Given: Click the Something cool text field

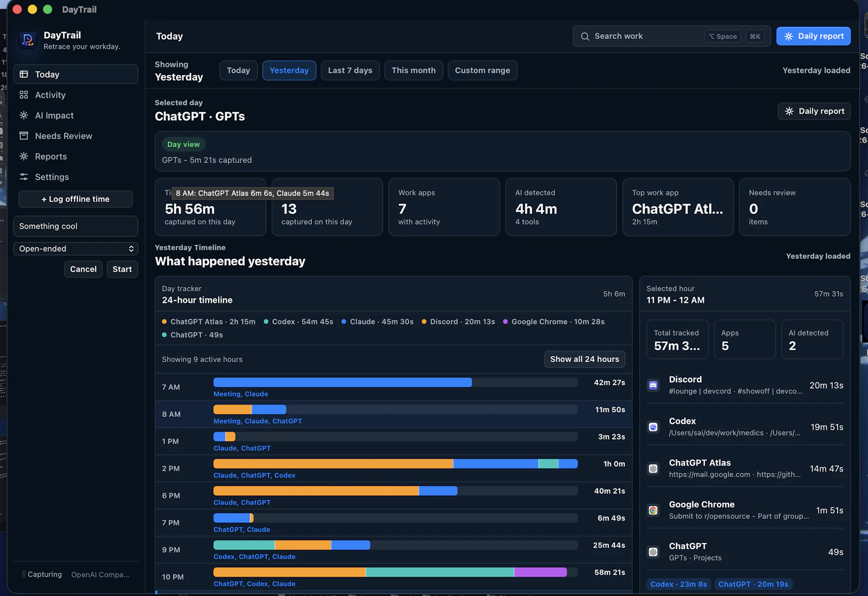Looking at the screenshot, I should pos(75,226).
